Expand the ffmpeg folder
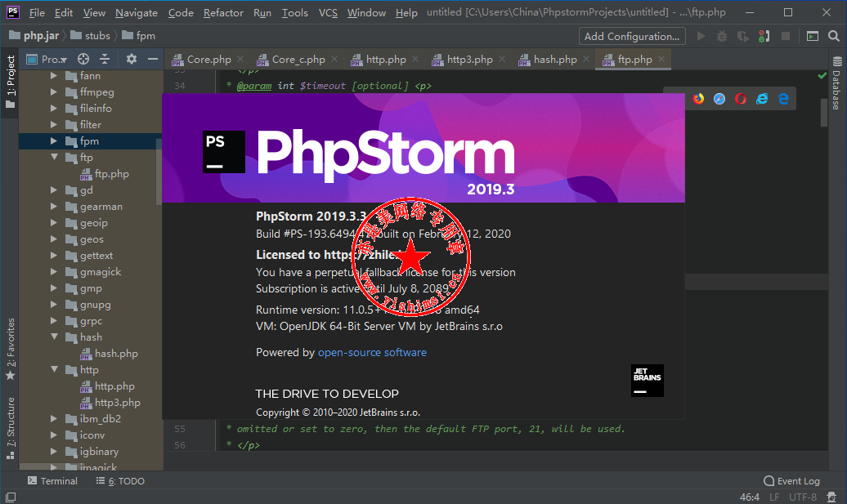This screenshot has height=504, width=847. click(x=54, y=91)
